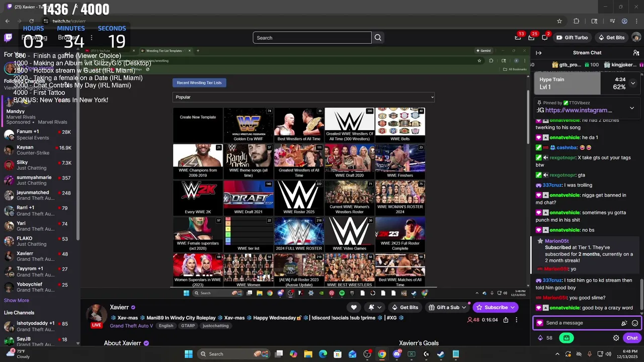Open the pinned Instagram link
644x362 pixels.
[579, 110]
